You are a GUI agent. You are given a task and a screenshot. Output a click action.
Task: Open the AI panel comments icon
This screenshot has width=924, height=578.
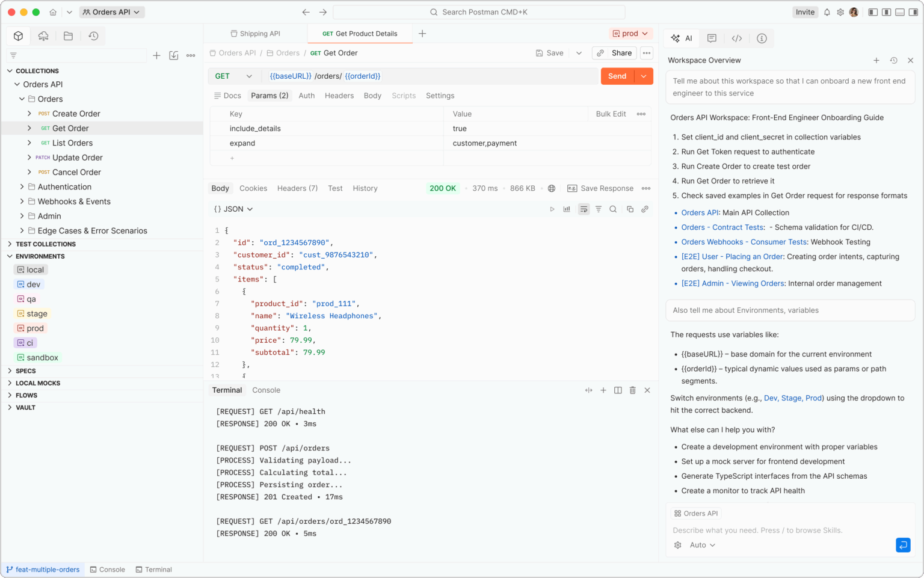point(712,38)
